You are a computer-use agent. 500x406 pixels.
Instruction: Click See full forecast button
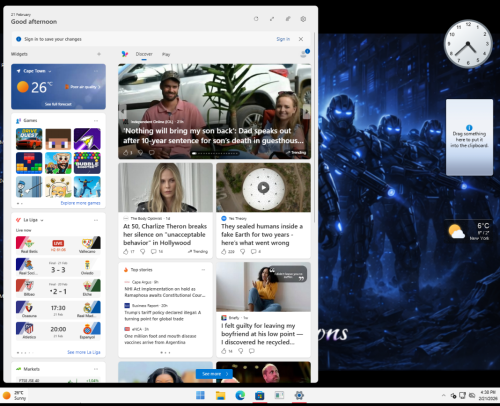[58, 104]
